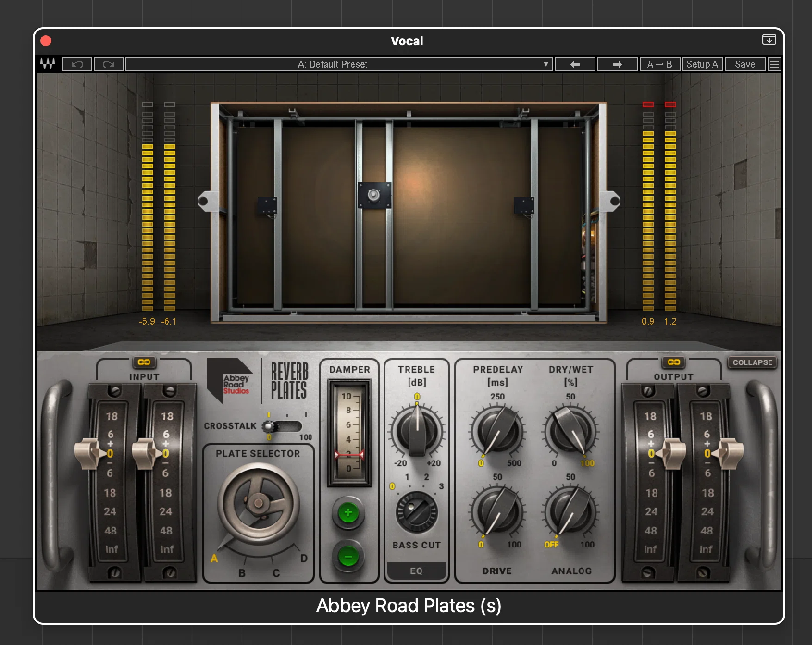Click the Reverb Plates logo
Screen dimensions: 812x645
tap(289, 381)
